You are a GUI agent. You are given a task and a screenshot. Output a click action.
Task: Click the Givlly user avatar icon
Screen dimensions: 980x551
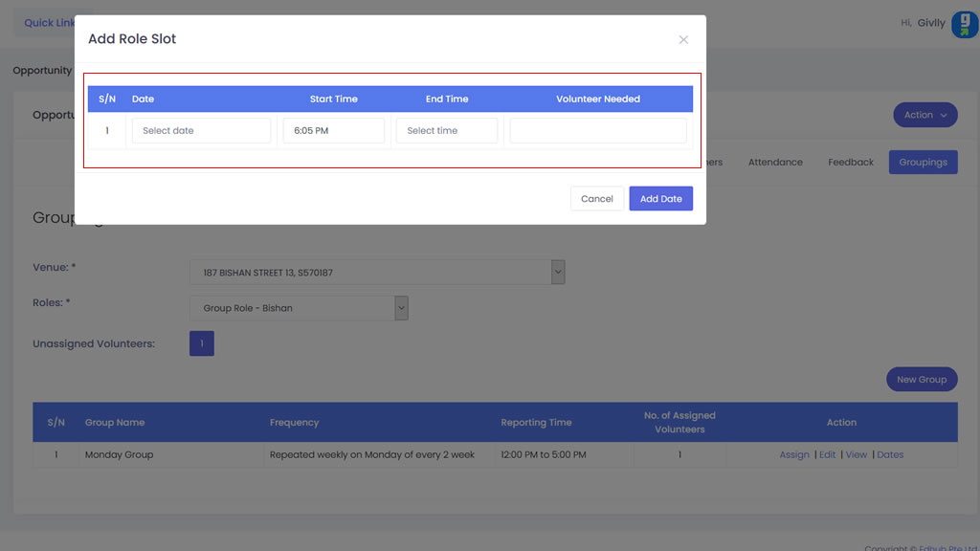[x=964, y=24]
